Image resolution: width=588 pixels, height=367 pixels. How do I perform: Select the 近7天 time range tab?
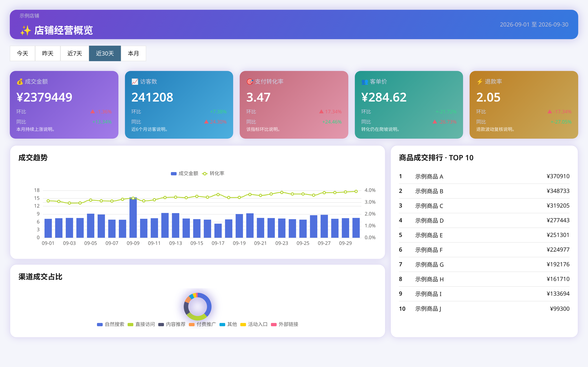75,53
